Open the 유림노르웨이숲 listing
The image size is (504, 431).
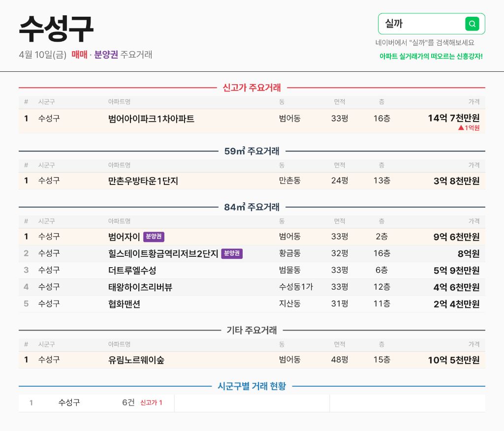point(136,360)
